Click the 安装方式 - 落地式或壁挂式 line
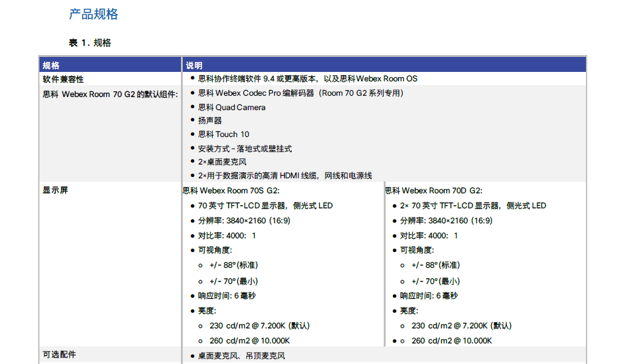Viewport: 626px width, 364px height. tap(245, 149)
